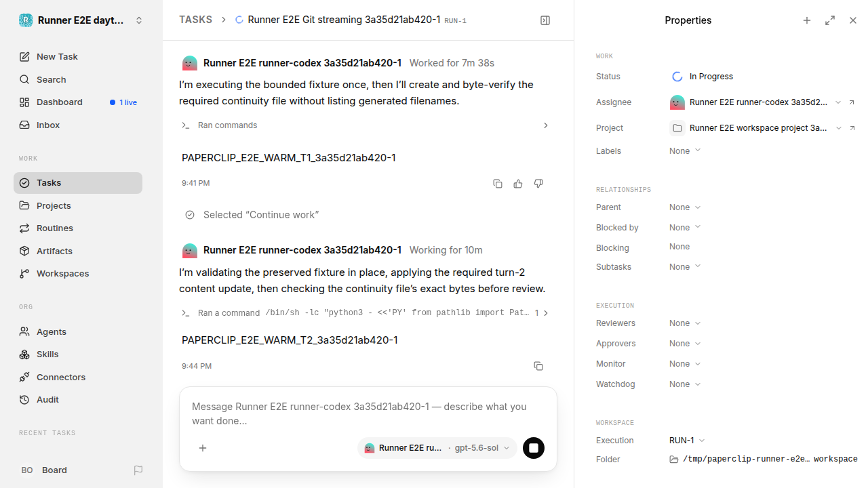Image resolution: width=868 pixels, height=488 pixels.
Task: Open Connectors page
Action: (78, 377)
